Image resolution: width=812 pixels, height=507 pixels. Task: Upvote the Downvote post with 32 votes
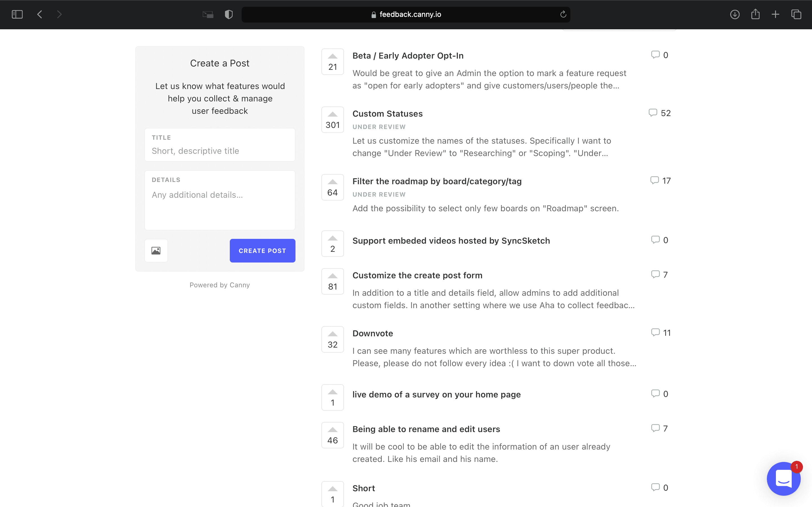tap(332, 340)
